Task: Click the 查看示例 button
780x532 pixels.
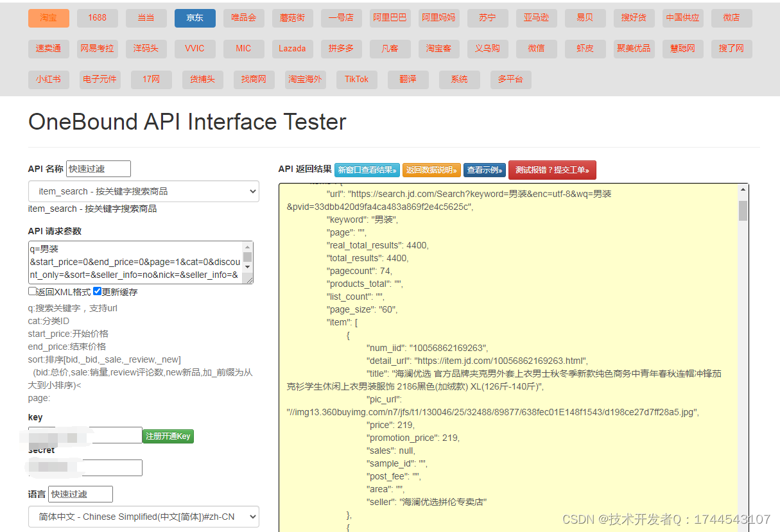Action: 485,170
